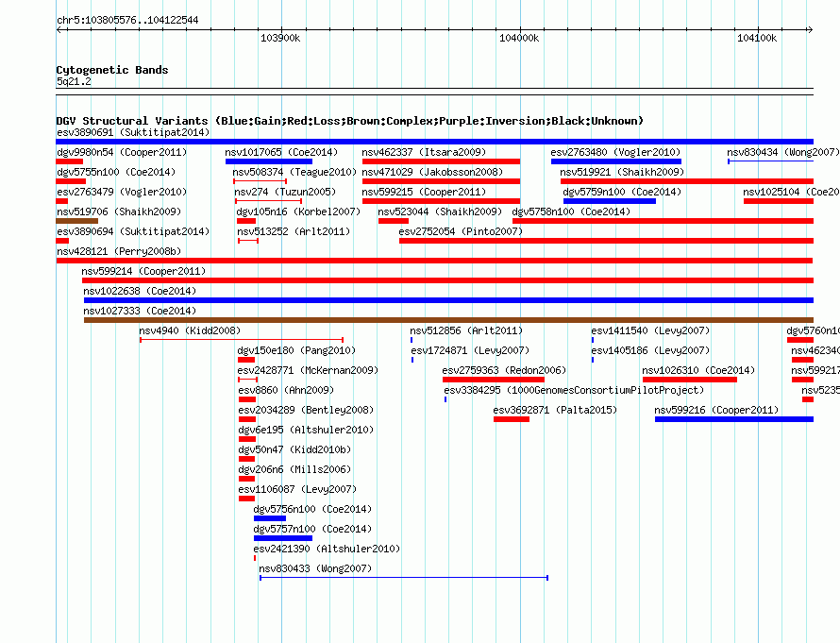
Task: Select the esv2752054 (Pinto2007) label
Action: pos(461,231)
